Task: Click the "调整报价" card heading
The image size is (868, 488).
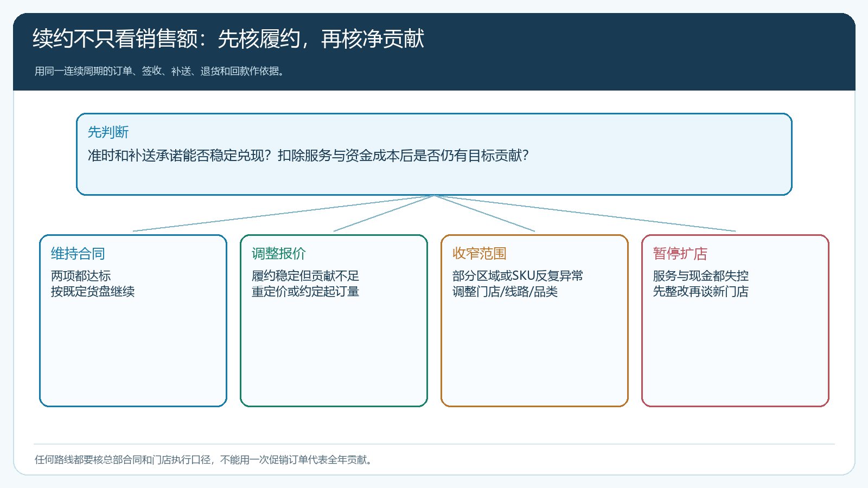Action: coord(279,253)
